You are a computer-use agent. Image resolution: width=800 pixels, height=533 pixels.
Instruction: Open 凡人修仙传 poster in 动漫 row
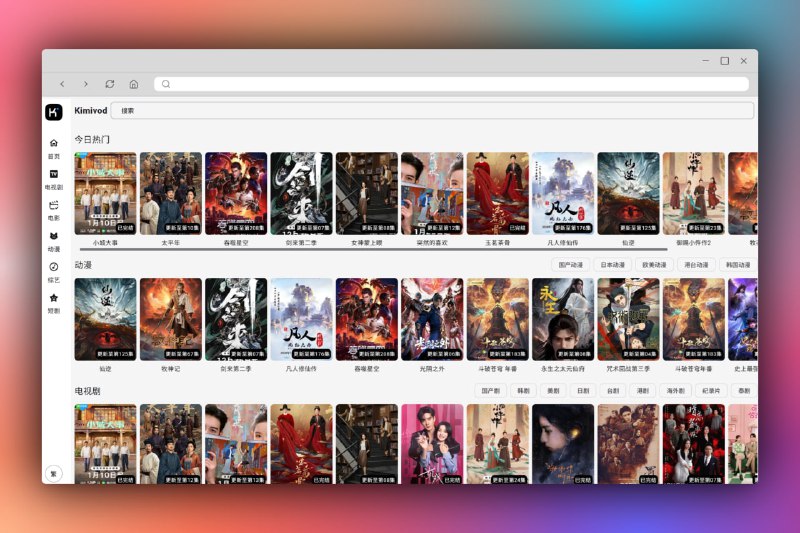click(302, 319)
